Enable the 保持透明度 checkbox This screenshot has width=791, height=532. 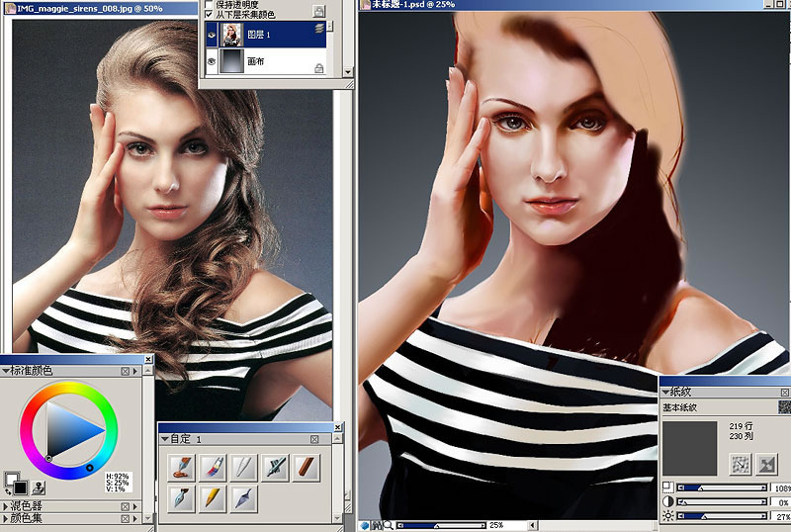click(x=209, y=4)
